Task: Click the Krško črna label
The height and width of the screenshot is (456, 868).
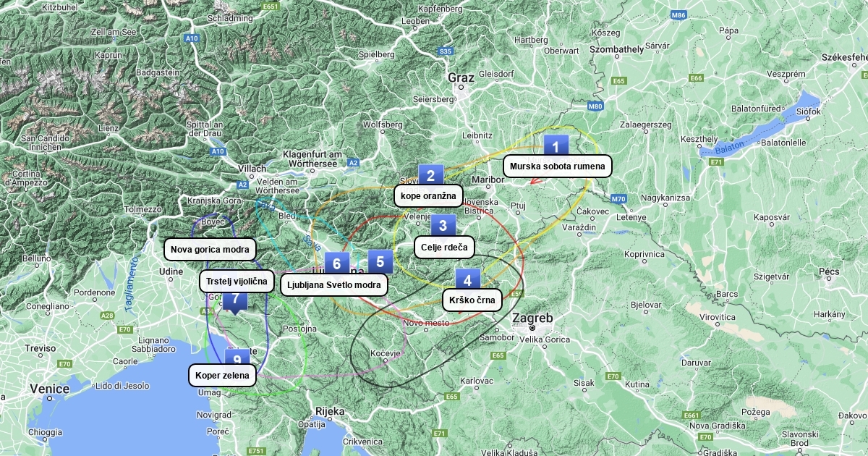Action: point(472,300)
